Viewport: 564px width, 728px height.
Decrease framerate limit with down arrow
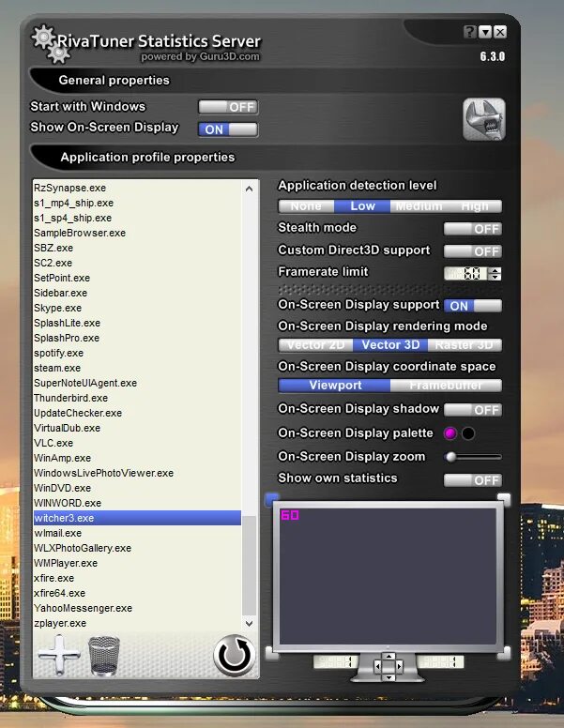(496, 277)
